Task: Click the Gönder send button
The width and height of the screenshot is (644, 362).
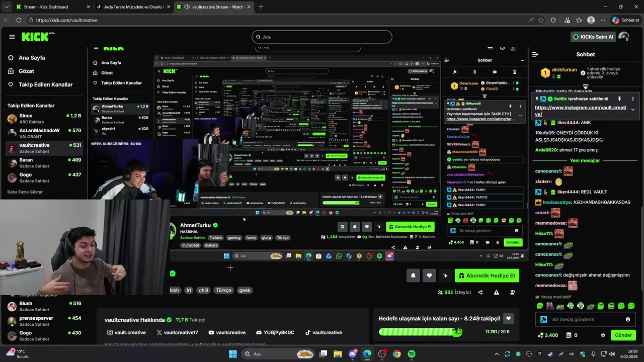Action: pos(623,335)
